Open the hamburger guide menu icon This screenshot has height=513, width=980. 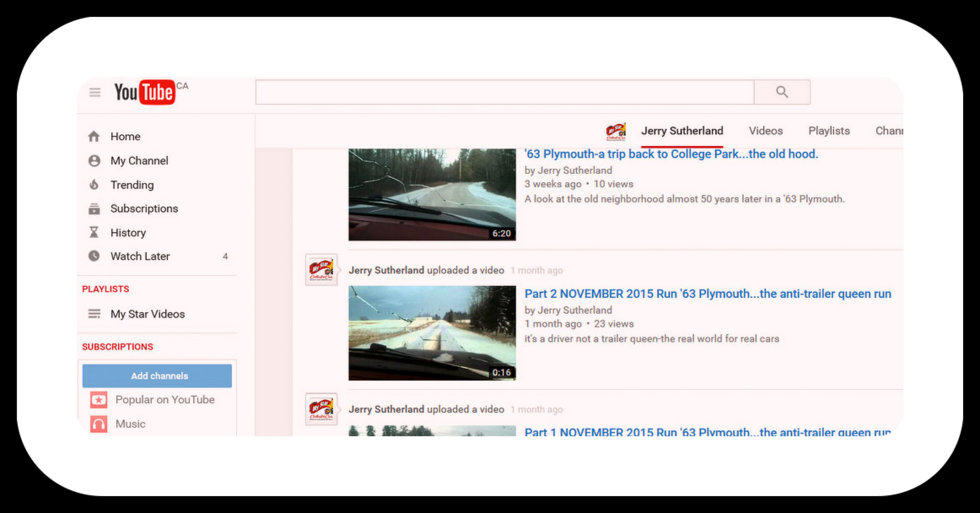[95, 92]
